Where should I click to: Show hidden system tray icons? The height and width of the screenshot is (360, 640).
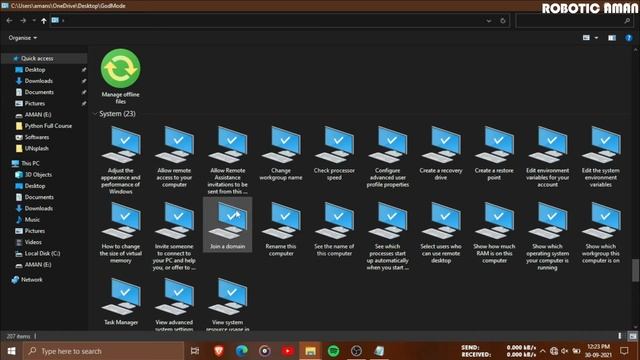click(542, 351)
